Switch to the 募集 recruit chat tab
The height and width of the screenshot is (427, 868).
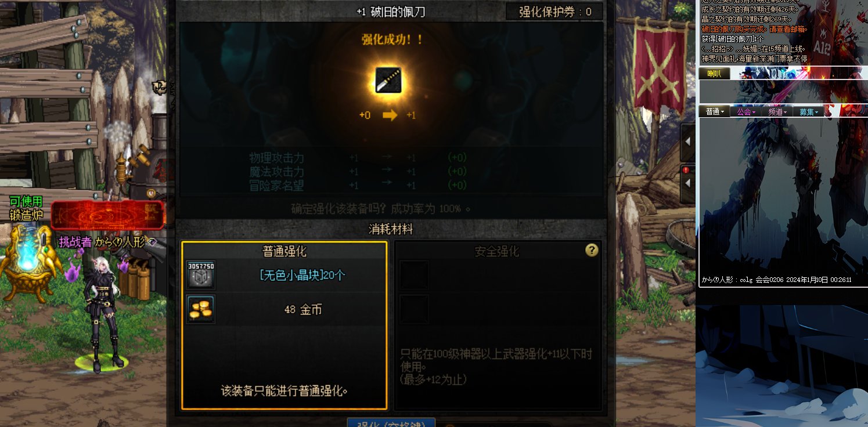tap(809, 111)
